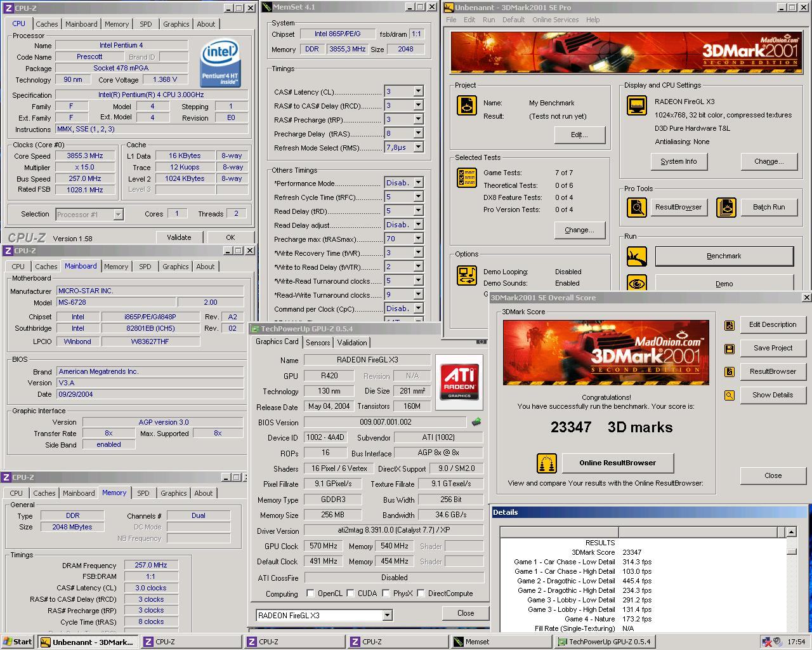Open the tWTR Write to Read Delay dropdown

click(418, 267)
